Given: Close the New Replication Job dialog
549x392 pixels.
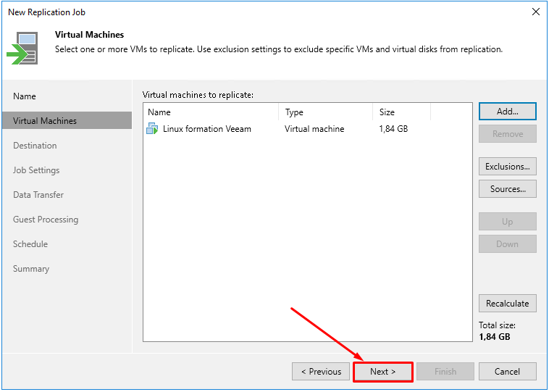Looking at the screenshot, I should tap(536, 12).
